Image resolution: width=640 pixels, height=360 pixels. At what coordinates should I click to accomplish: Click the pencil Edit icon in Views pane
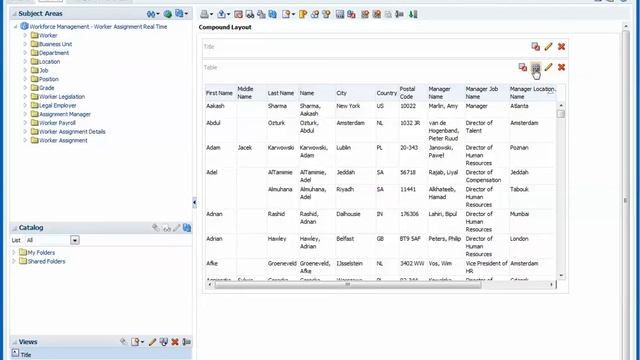(152, 342)
